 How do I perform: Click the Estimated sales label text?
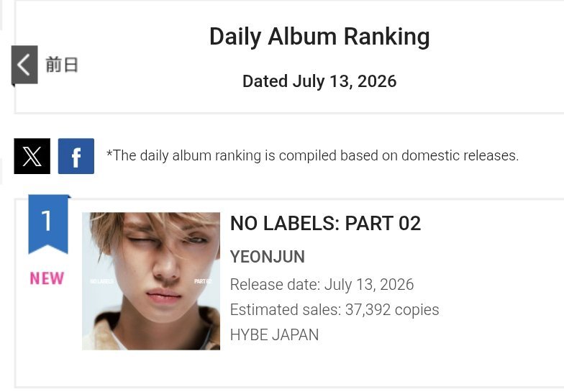(x=286, y=309)
